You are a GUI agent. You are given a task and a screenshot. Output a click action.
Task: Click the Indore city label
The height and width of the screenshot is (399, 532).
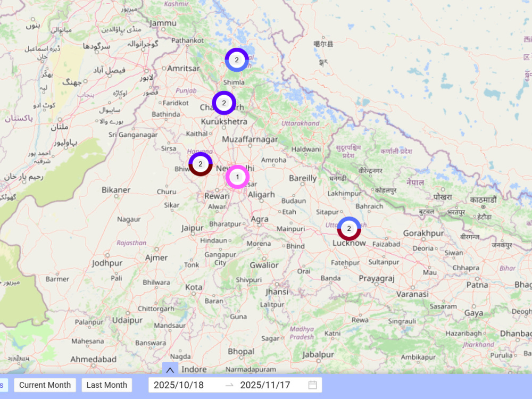pyautogui.click(x=194, y=369)
